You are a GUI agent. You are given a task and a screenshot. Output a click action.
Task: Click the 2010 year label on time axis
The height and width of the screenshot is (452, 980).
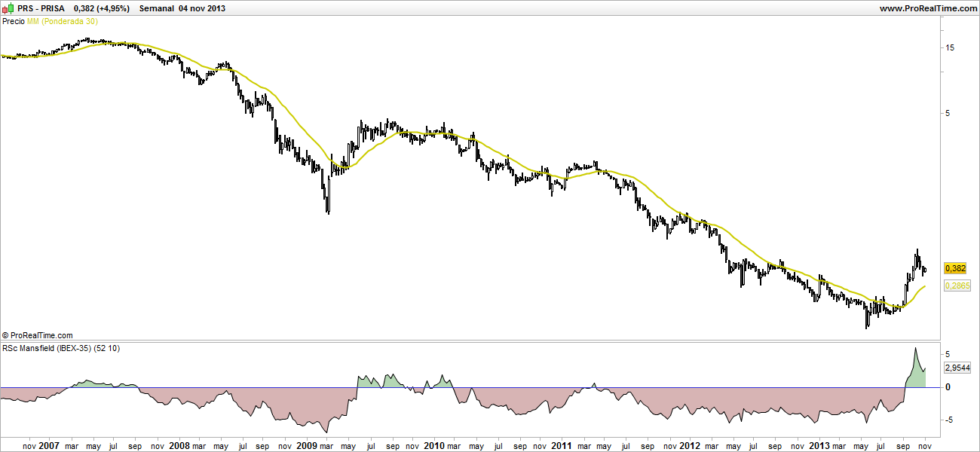pos(433,445)
